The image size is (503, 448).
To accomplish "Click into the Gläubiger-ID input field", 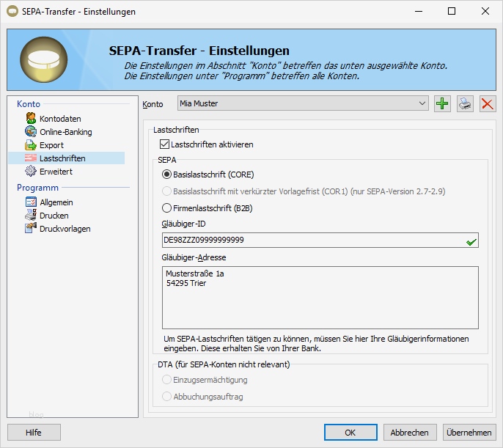I will click(x=320, y=240).
